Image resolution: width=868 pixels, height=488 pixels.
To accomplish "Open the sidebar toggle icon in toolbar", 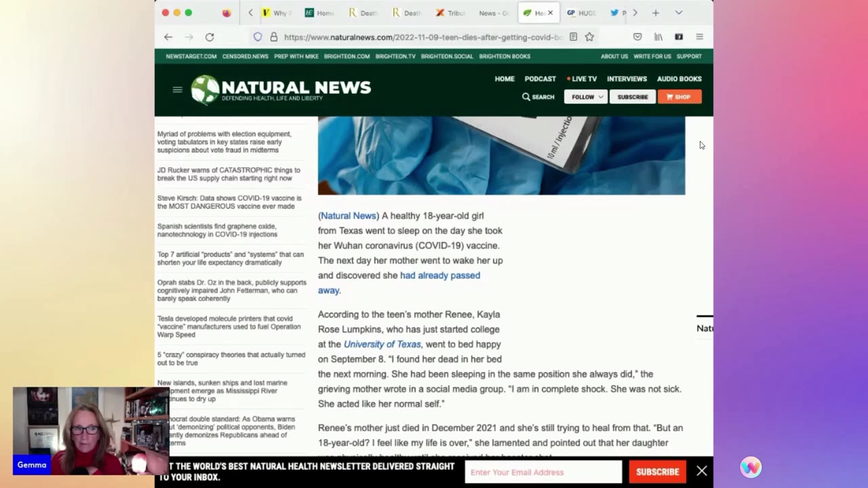I will coord(679,37).
